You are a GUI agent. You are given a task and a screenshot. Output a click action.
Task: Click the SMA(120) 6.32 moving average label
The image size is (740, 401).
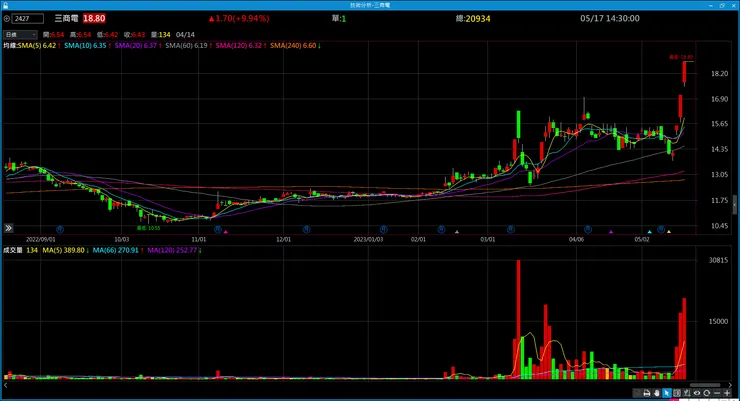241,46
